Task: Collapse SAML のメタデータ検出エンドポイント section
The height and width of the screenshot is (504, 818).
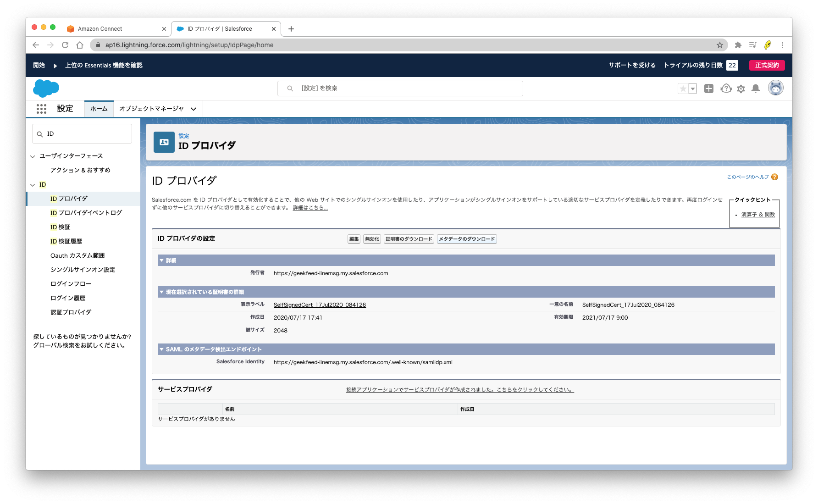Action: click(161, 349)
